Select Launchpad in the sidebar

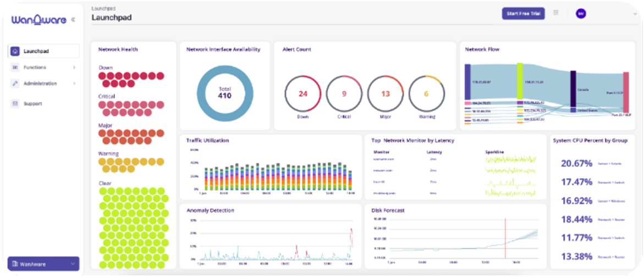click(43, 51)
